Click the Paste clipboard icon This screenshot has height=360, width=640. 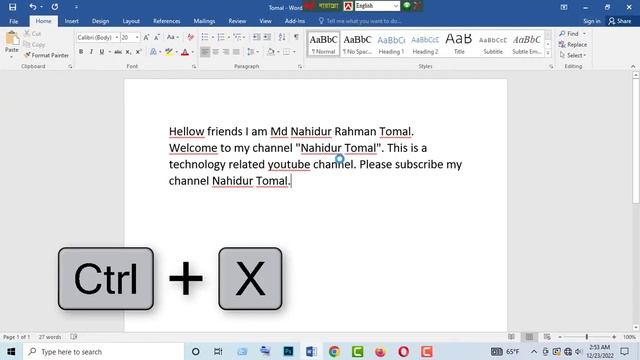(12, 39)
